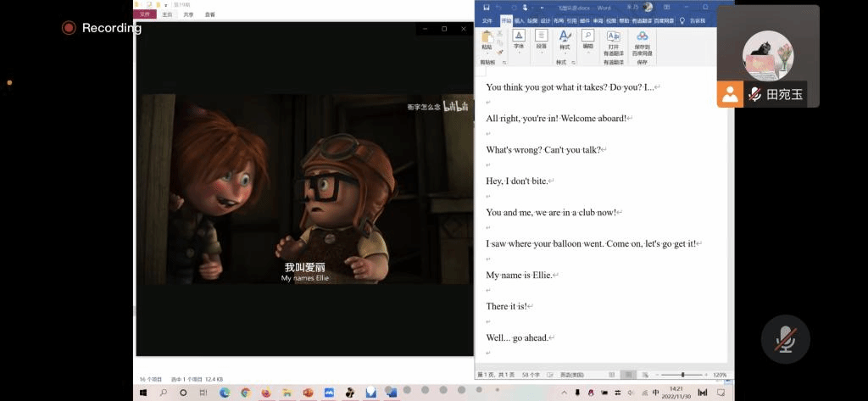This screenshot has height=401, width=868.
Task: Click the Paste icon in Word ribbon
Action: point(487,39)
